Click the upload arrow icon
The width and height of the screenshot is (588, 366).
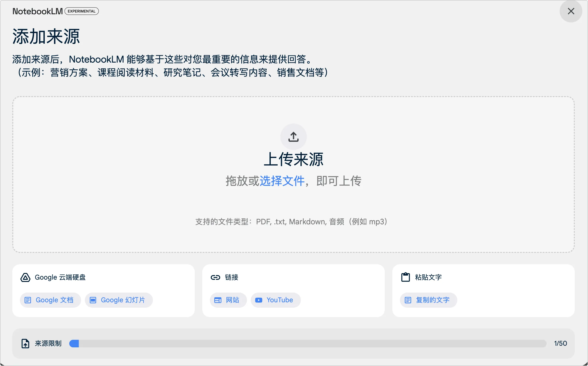point(293,137)
